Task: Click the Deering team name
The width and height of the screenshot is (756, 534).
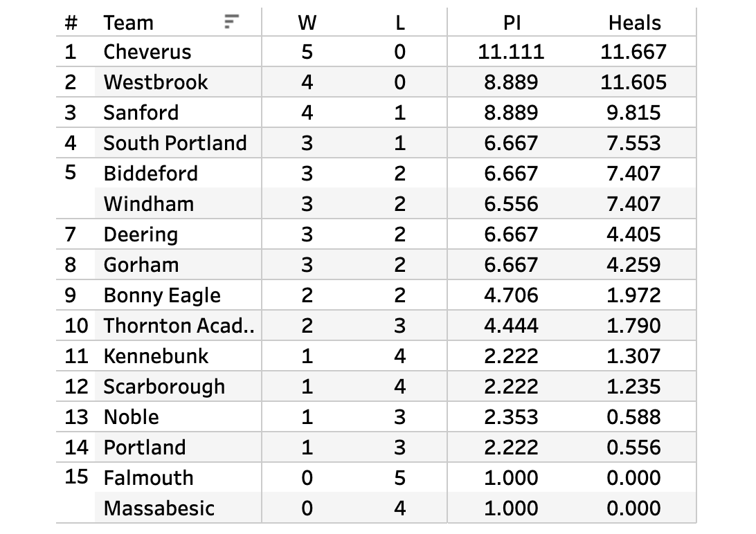Action: coord(141,234)
